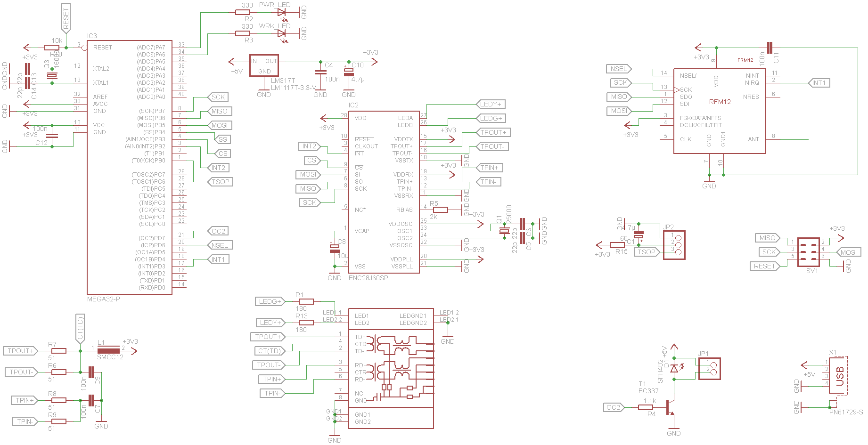Click the BC337 transistor T1 symbol

click(669, 407)
